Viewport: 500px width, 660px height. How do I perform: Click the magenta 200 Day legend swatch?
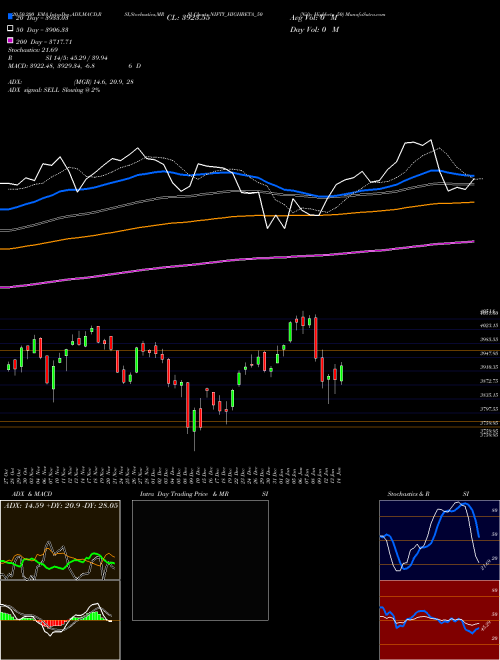pyautogui.click(x=10, y=40)
